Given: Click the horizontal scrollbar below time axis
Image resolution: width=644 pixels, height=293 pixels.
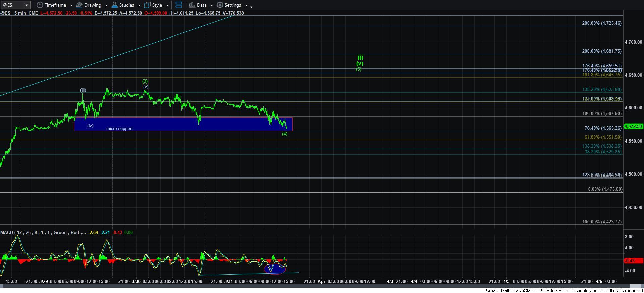Looking at the screenshot, I should 322,286.
